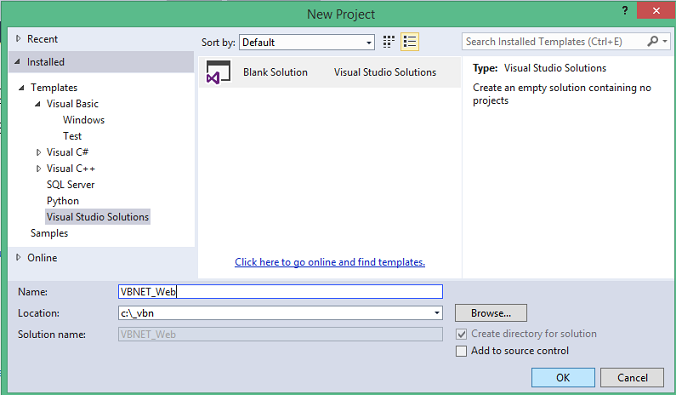Screen dimensions: 676x395
Task: Click the help question mark icon
Action: click(625, 11)
